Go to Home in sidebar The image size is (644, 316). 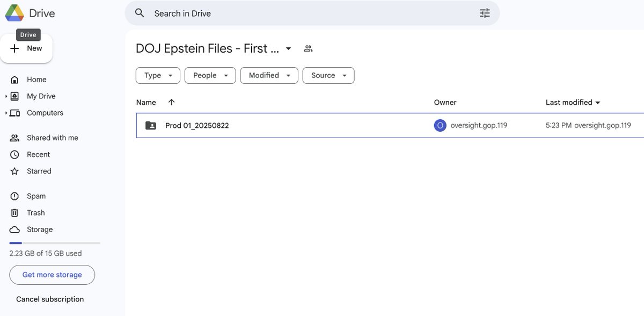point(36,80)
